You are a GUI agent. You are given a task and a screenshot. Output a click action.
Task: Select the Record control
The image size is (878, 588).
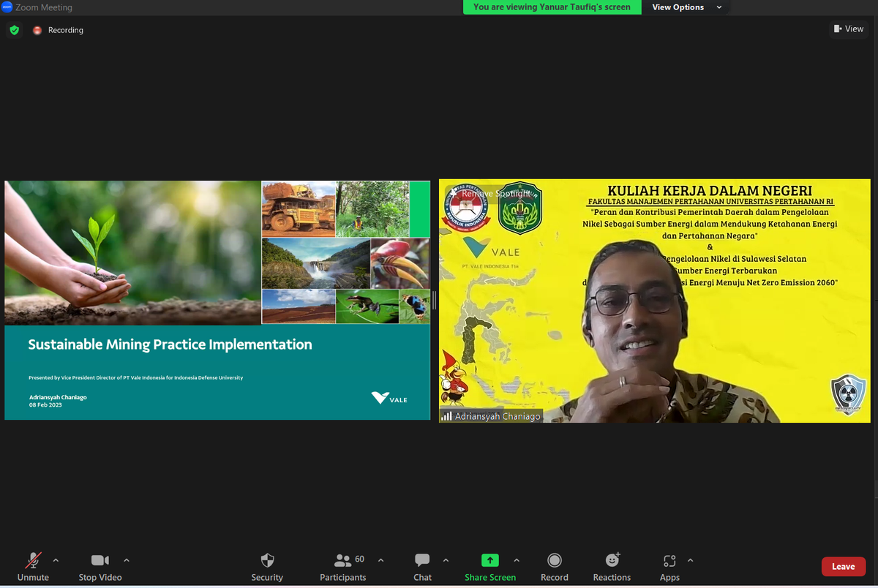[554, 567]
